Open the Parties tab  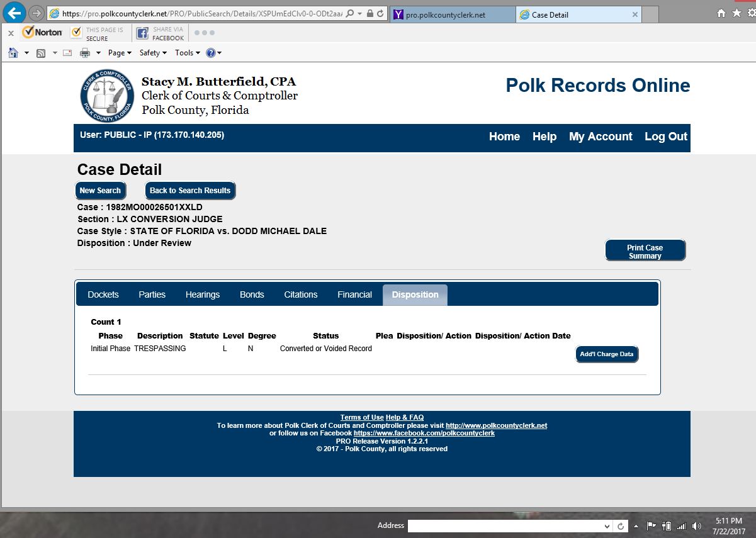[x=152, y=294]
